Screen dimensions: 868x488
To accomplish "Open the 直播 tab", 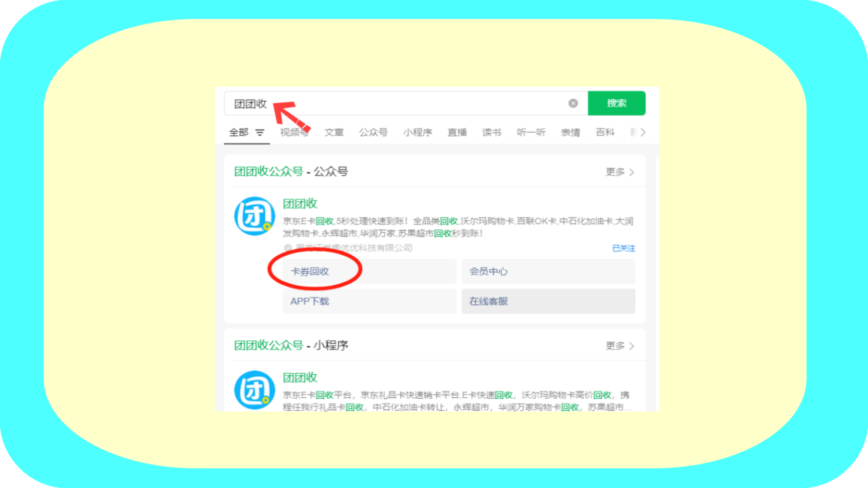I will point(457,133).
